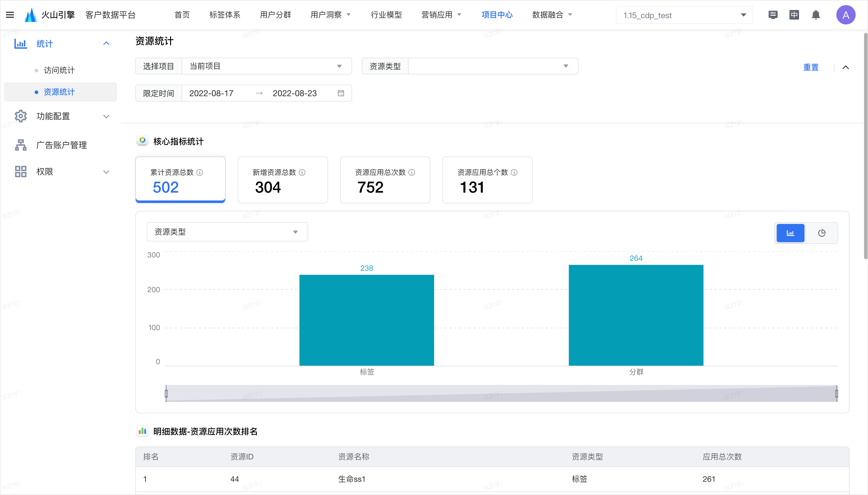
Task: Click the 权限 grid icon
Action: [20, 172]
